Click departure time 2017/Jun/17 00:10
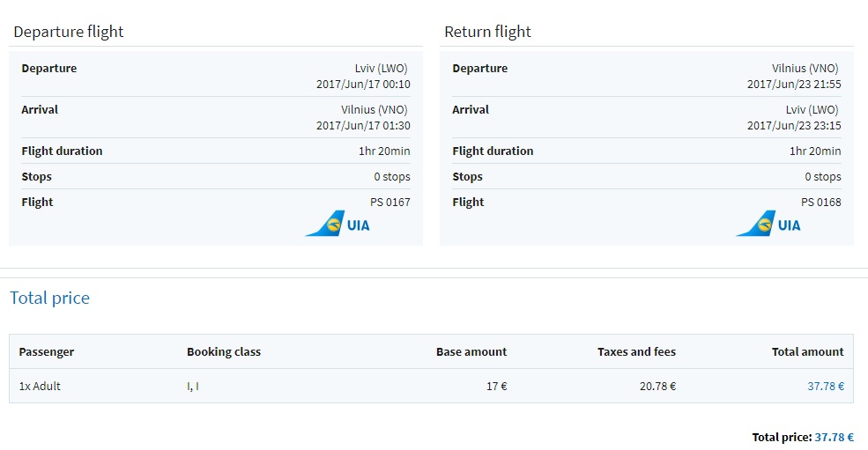This screenshot has width=868, height=450. (x=363, y=85)
